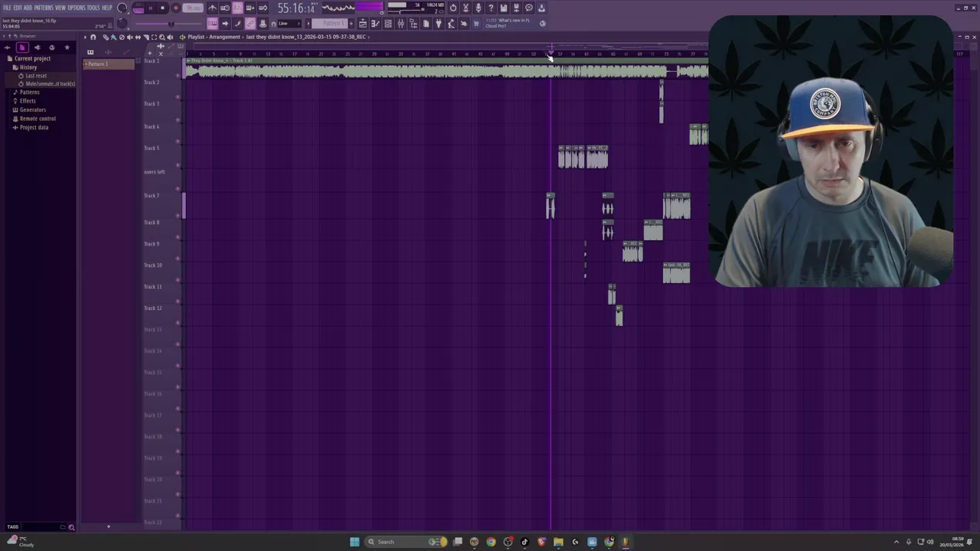Select the playlist slip tool

(138, 37)
